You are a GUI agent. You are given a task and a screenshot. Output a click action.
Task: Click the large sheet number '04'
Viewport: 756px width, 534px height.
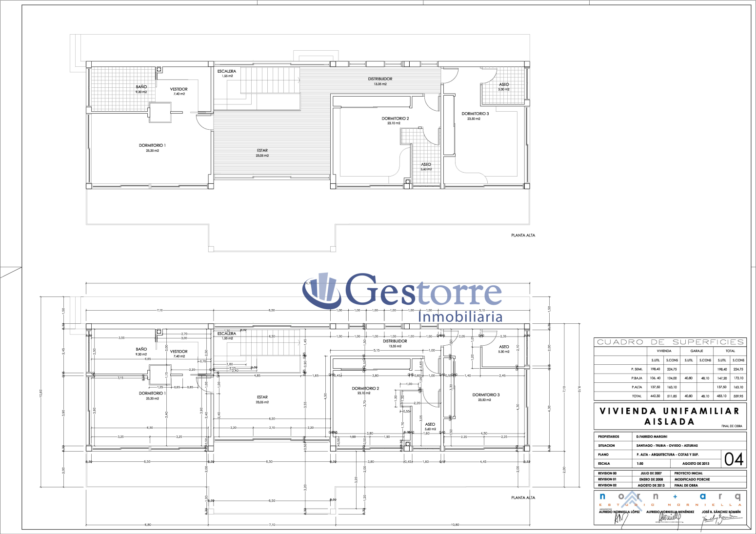point(734,459)
